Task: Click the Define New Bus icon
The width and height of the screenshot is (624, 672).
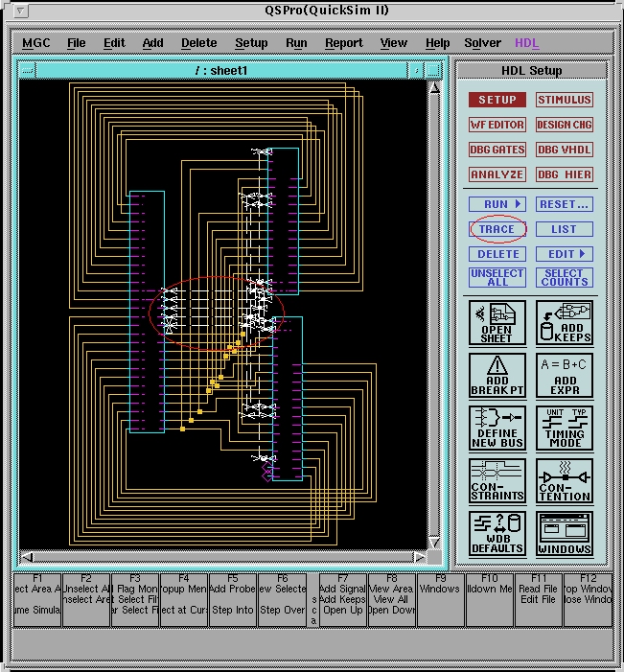Action: [497, 428]
